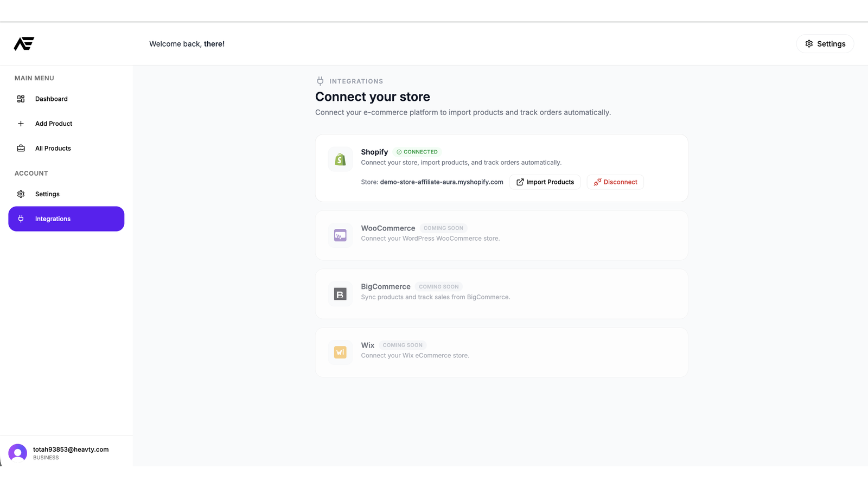868x488 pixels.
Task: Select the Integrations menu item
Action: point(66,219)
